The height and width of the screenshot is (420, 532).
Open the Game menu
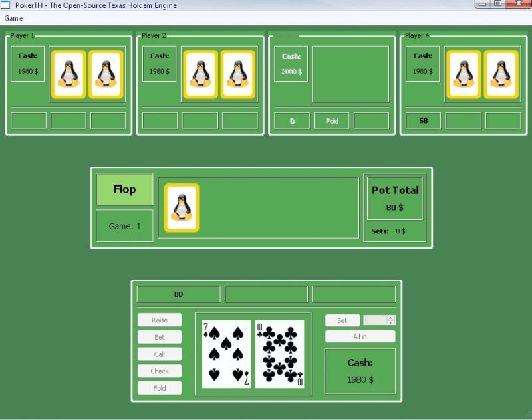tap(13, 18)
